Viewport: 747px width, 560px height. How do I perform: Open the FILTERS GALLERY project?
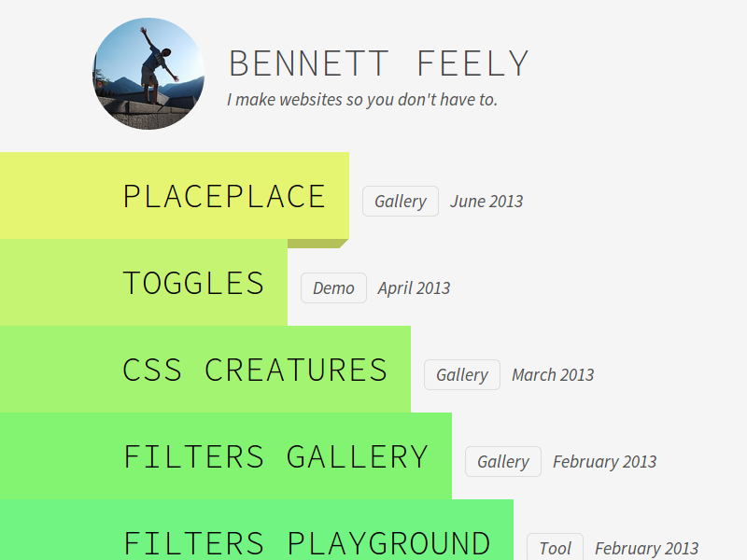[275, 457]
